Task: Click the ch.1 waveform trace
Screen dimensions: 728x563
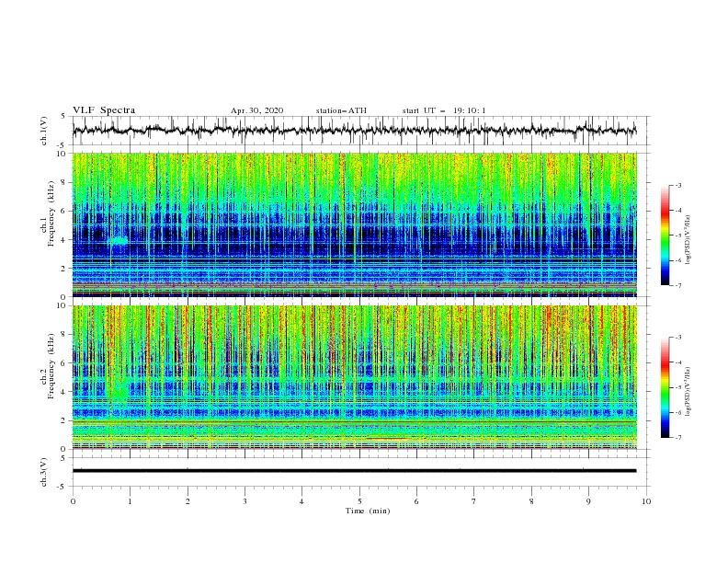Action: coord(354,131)
